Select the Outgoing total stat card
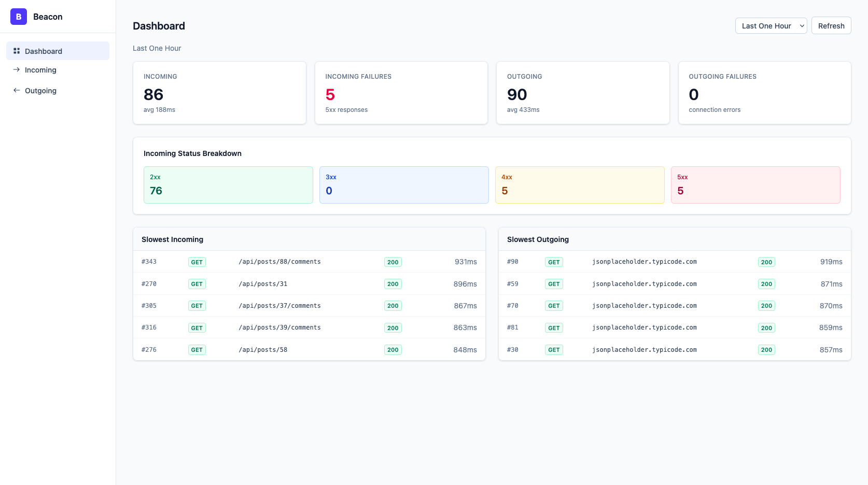This screenshot has width=868, height=485. tap(582, 93)
